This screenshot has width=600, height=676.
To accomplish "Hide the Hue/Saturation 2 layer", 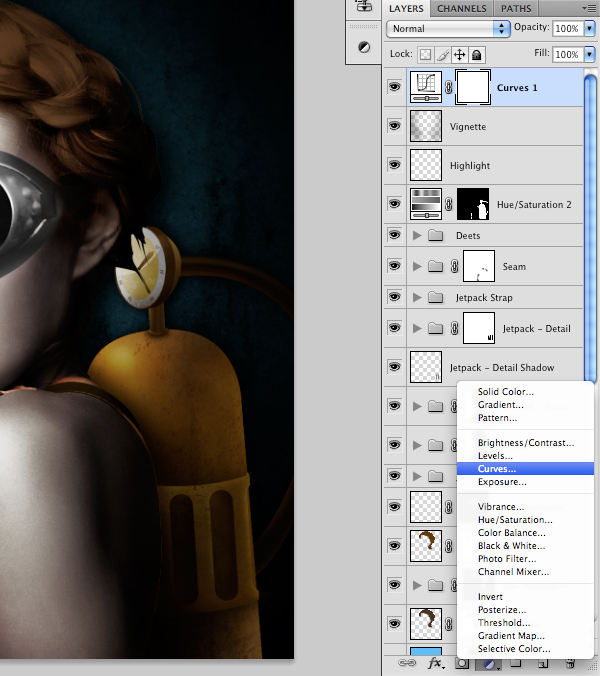I will (x=394, y=203).
